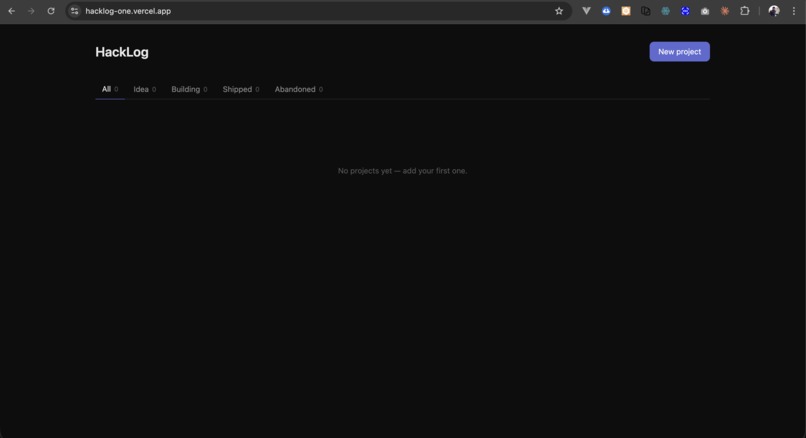Open the camera screenshot extension
This screenshot has height=438, width=806.
coord(705,11)
